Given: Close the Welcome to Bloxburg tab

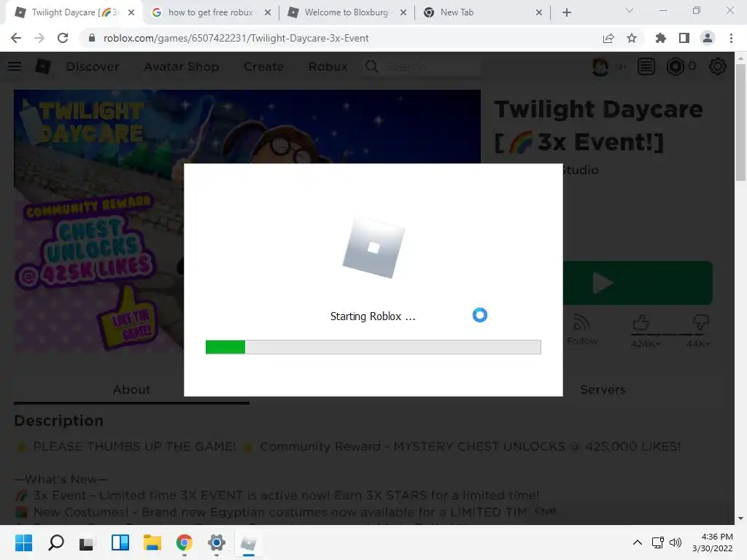Looking at the screenshot, I should pyautogui.click(x=403, y=12).
